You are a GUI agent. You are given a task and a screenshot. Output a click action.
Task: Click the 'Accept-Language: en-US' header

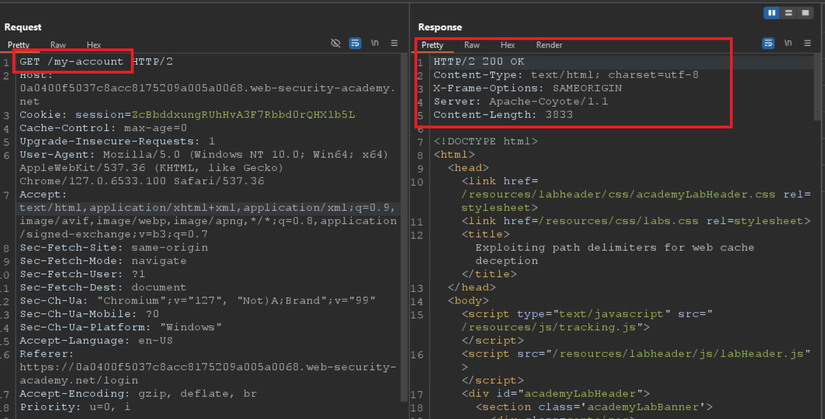[96, 341]
